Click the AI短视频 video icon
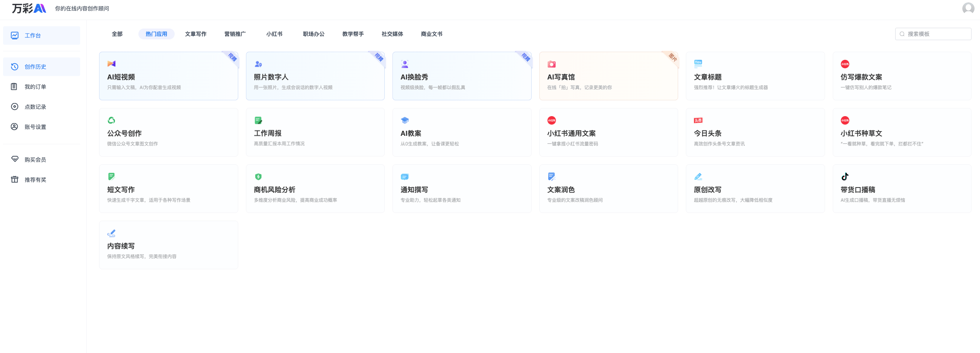 tap(111, 64)
